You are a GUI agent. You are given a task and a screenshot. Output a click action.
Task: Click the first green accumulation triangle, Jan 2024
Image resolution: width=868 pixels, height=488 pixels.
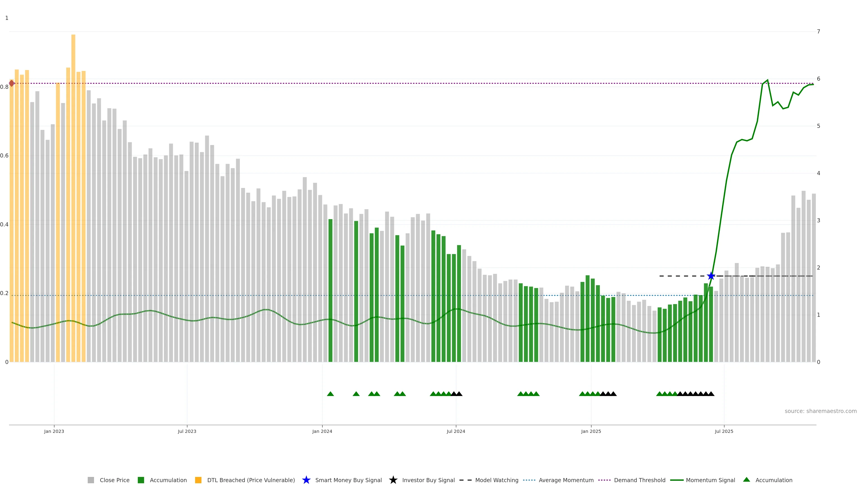[330, 394]
